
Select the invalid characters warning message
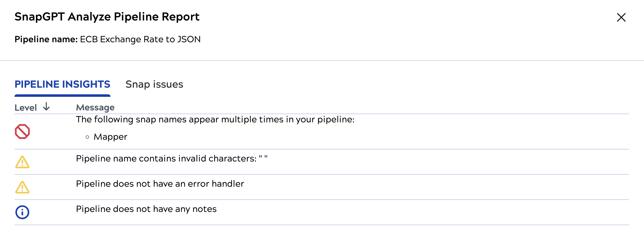172,158
